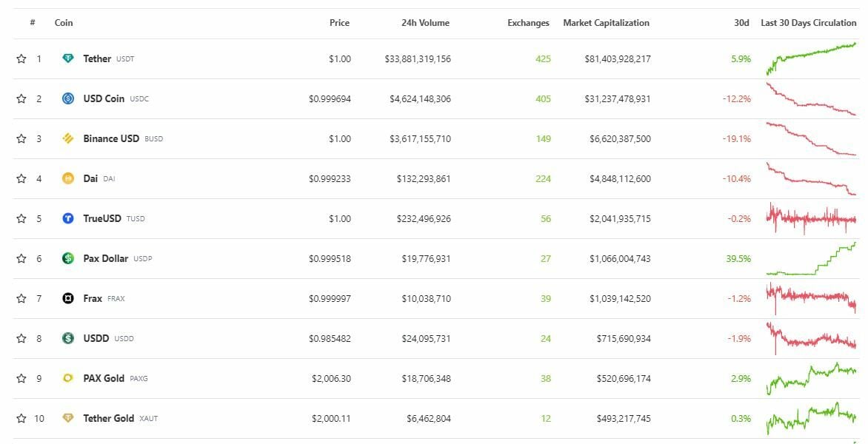This screenshot has height=444, width=868.
Task: Click the Tether coin logo icon
Action: coord(68,58)
